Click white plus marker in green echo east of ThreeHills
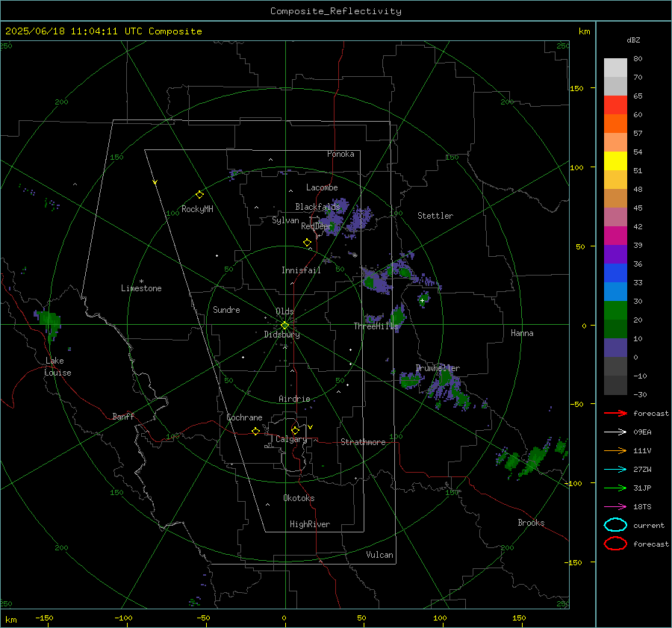Screen dimensions: 672x628 [x=422, y=301]
